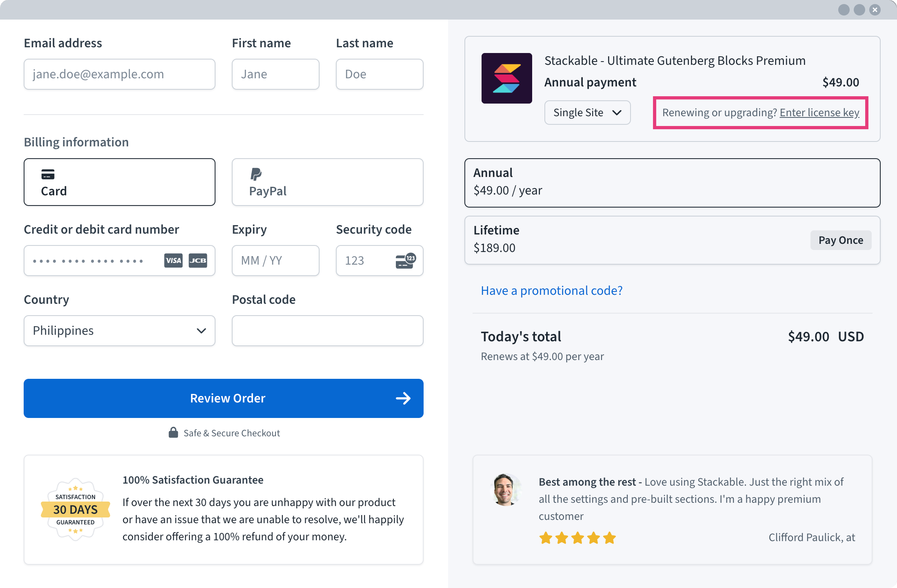Viewport: 897px width, 588px height.
Task: Select the Lifetime $189.00 plan
Action: [672, 240]
